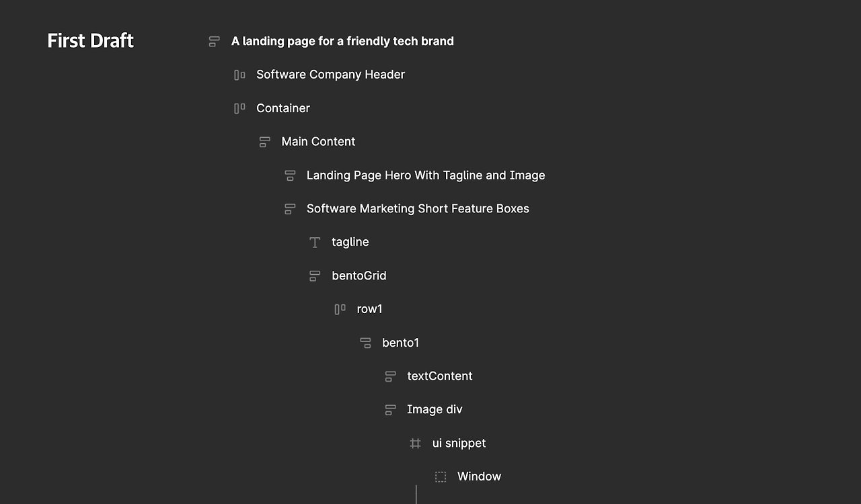
Task: Select the textContent layer
Action: 440,376
